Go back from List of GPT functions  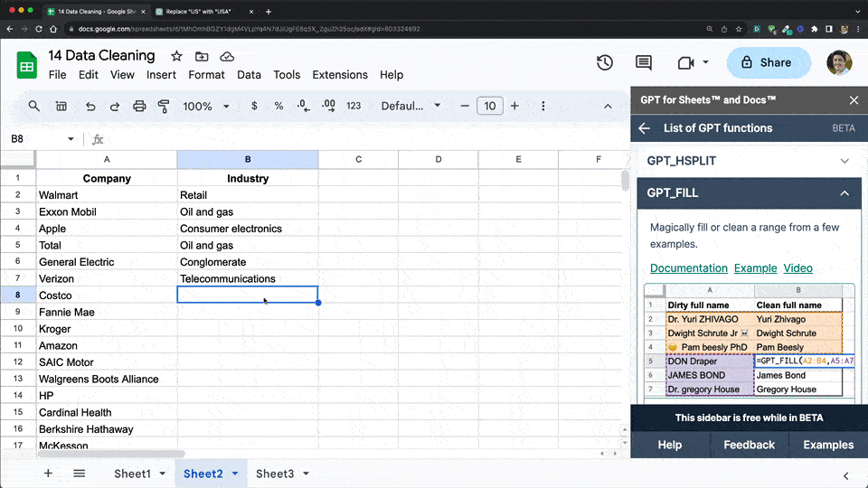point(644,128)
